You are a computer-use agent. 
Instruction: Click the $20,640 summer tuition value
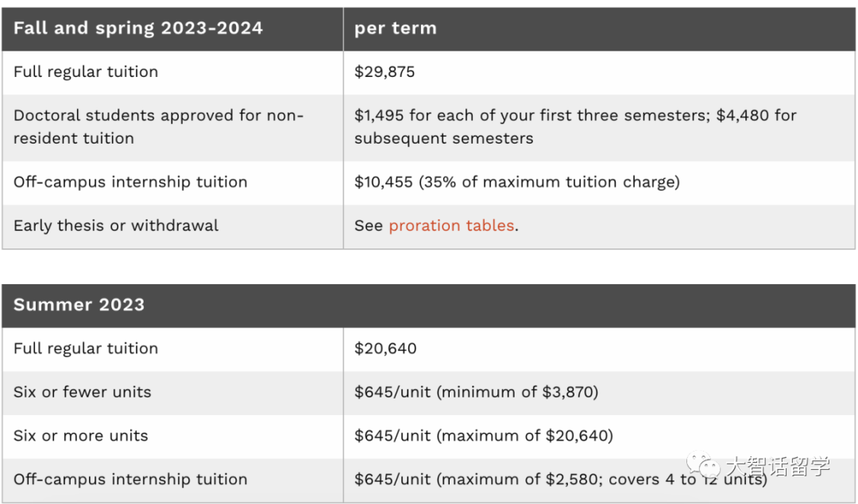click(385, 348)
